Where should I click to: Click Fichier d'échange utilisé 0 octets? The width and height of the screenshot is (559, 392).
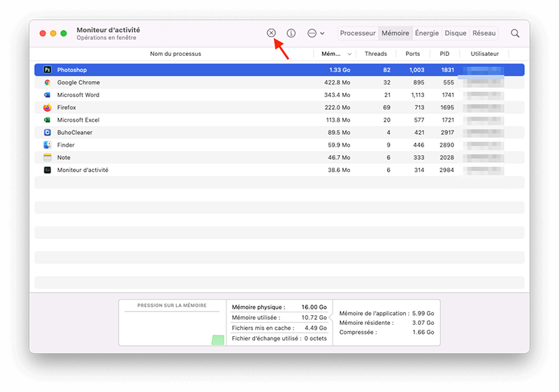(315, 338)
